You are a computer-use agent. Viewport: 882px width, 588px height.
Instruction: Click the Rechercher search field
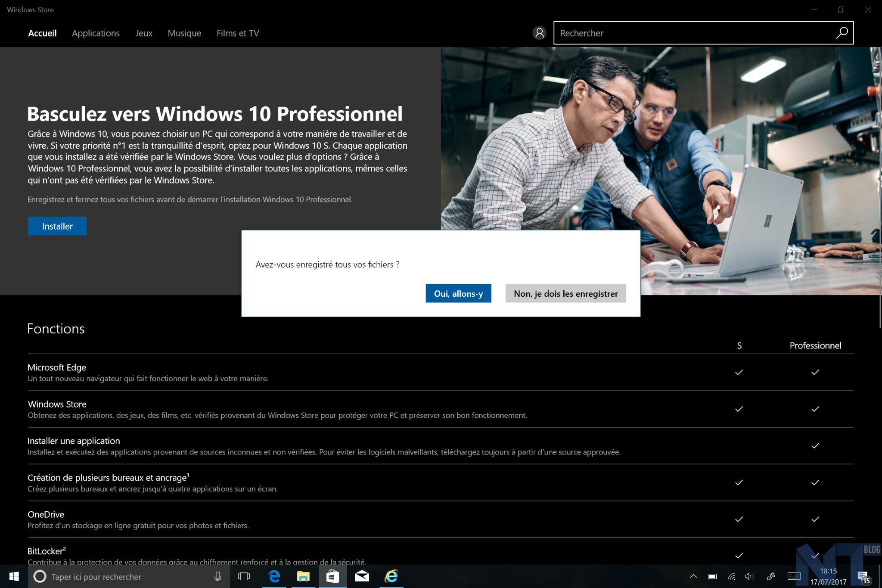(693, 33)
